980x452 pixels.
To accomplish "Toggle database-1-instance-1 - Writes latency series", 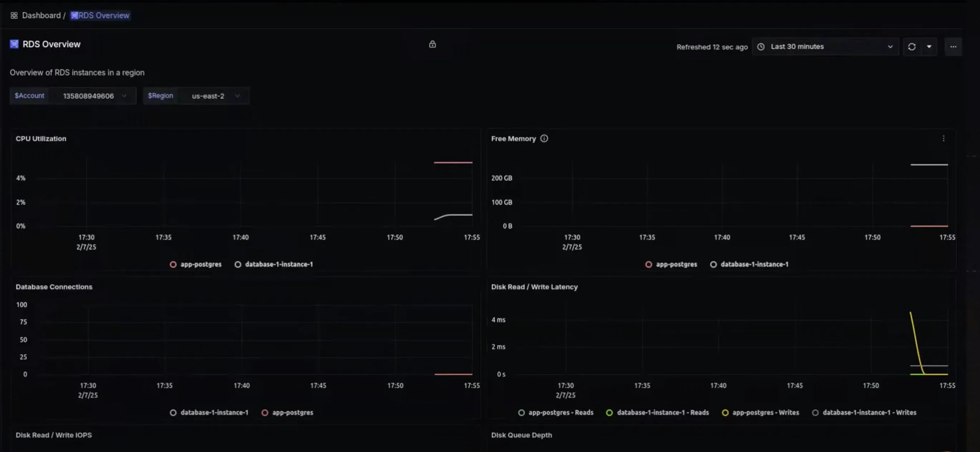I will pos(864,412).
